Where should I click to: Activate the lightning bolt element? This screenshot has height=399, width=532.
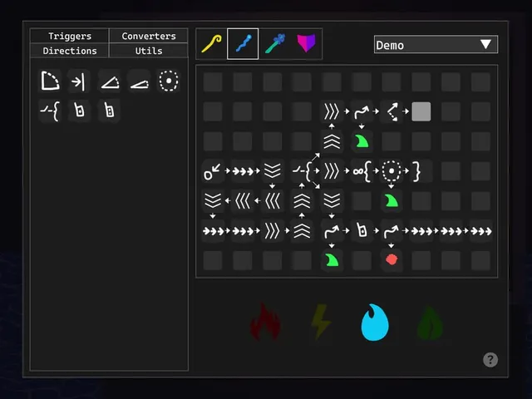320,322
